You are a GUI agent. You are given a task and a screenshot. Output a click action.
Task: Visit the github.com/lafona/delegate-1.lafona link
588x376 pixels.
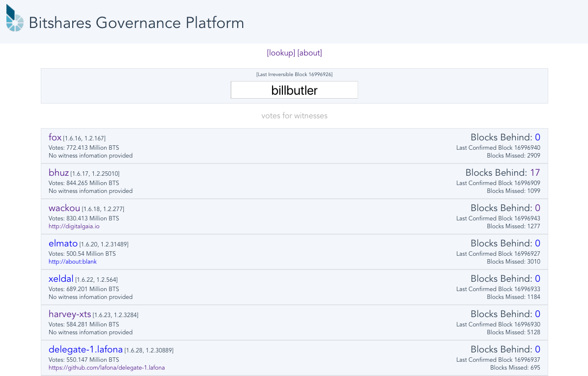click(x=107, y=368)
